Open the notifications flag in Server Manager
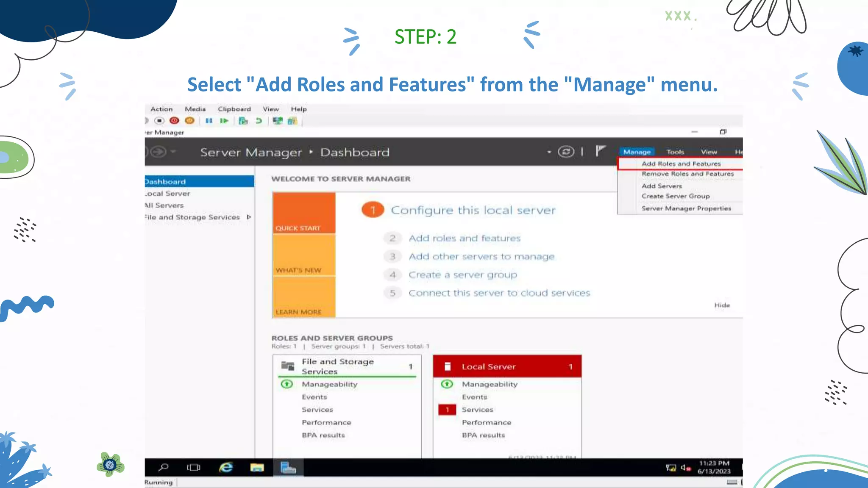This screenshot has width=868, height=488. 600,151
